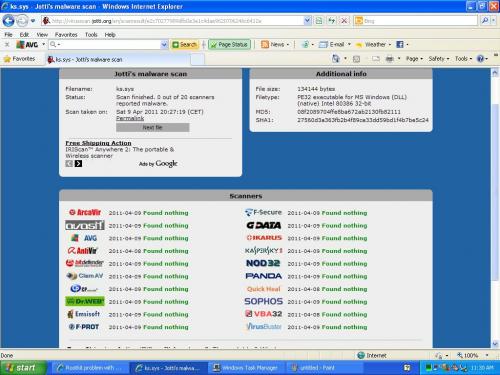The height and width of the screenshot is (375, 500).
Task: Click the News RSS feed icon
Action: point(265,44)
